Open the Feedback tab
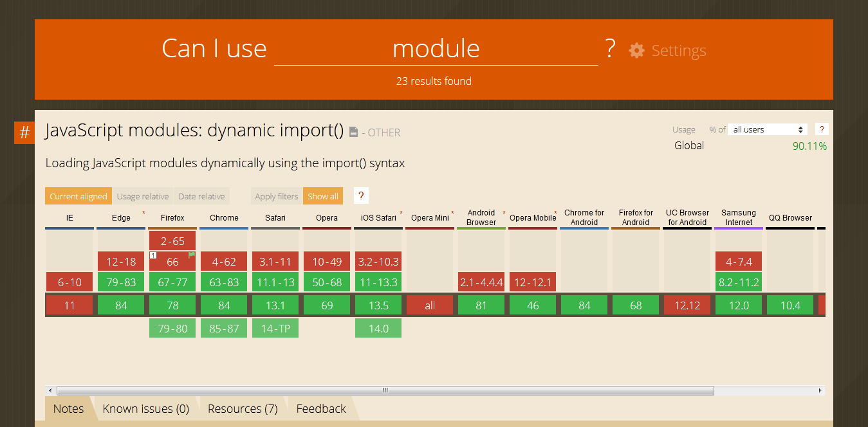This screenshot has width=868, height=427. 321,408
